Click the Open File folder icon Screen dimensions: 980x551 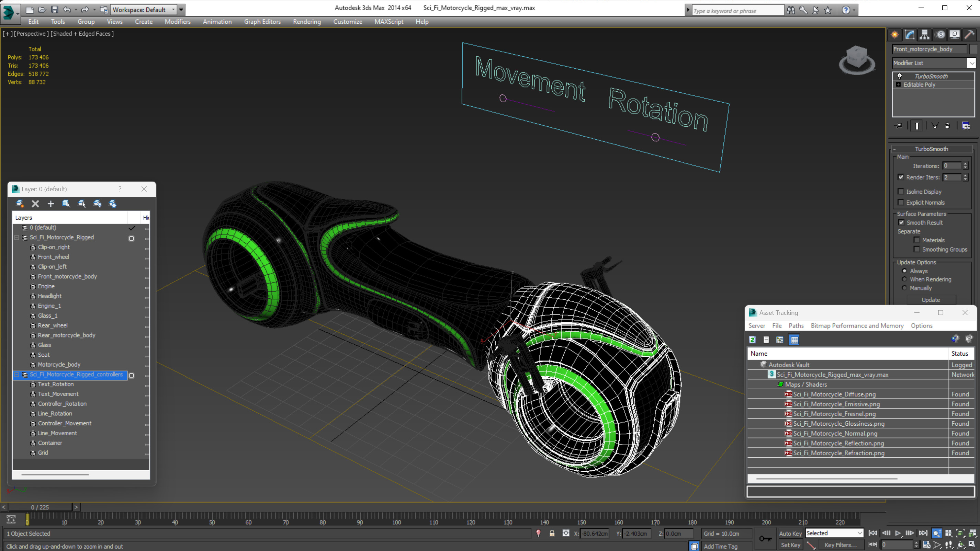tap(42, 10)
